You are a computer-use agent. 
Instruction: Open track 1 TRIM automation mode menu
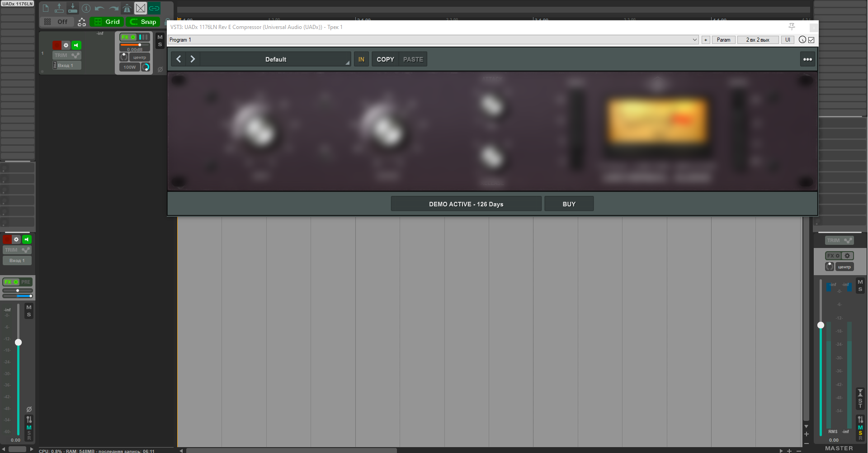67,55
